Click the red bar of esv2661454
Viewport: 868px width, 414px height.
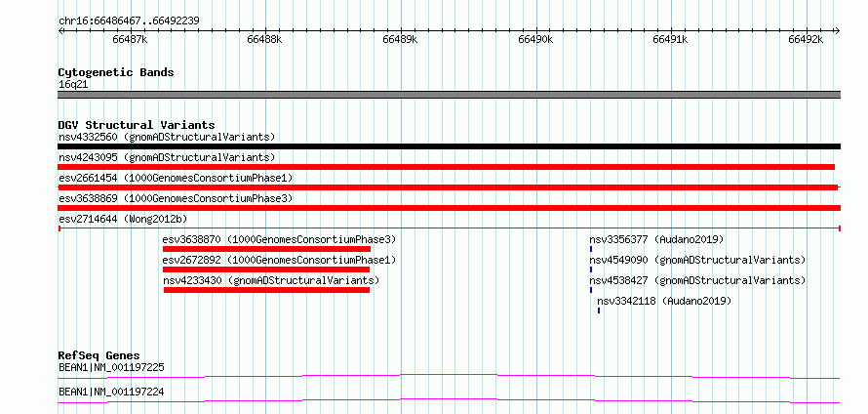[448, 187]
